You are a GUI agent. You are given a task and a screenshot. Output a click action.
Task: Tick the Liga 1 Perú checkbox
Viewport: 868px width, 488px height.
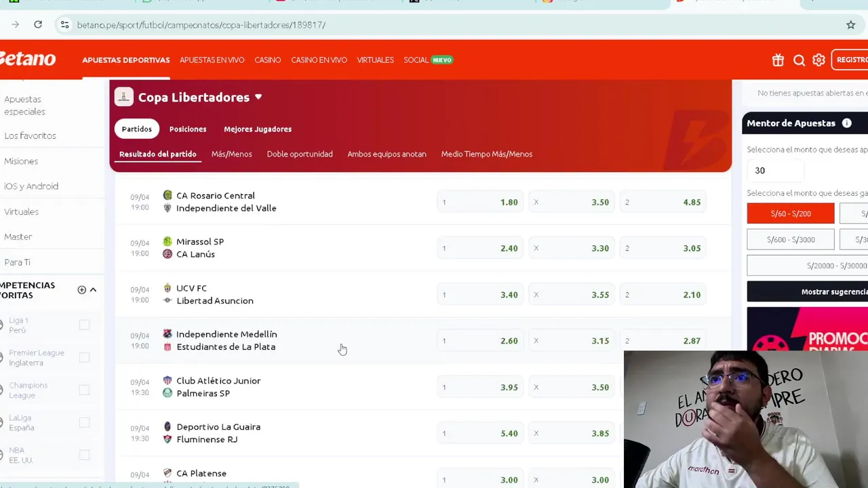[84, 325]
